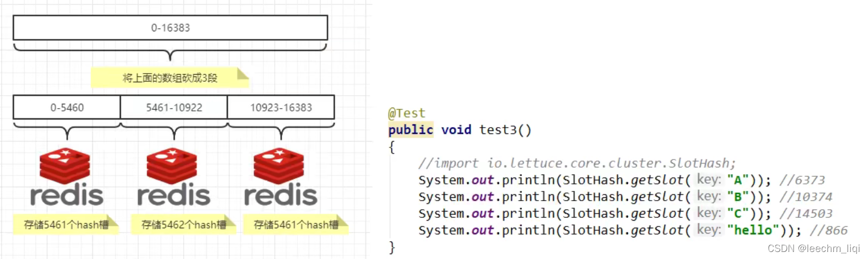Select the 5461-10922 slot range box
The image size is (868, 259).
[x=174, y=107]
